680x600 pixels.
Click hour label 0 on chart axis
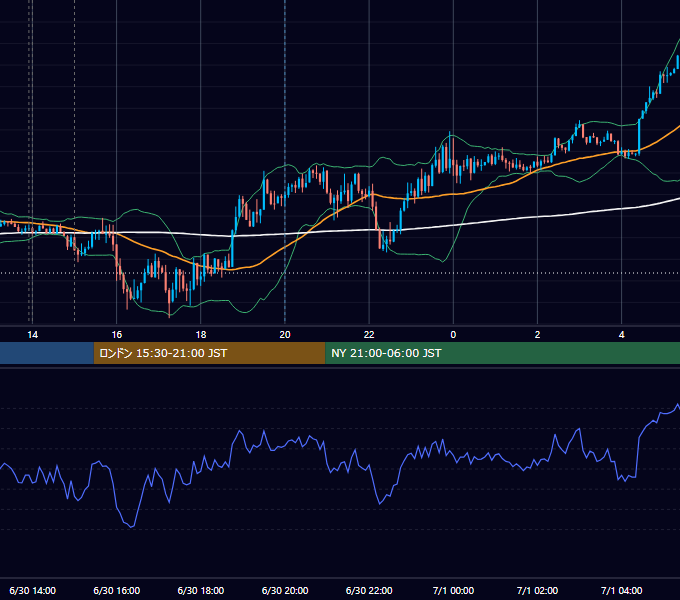(453, 335)
